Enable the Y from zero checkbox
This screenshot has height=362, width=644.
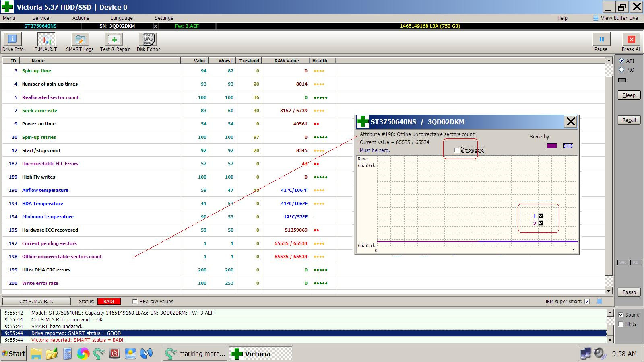click(457, 150)
